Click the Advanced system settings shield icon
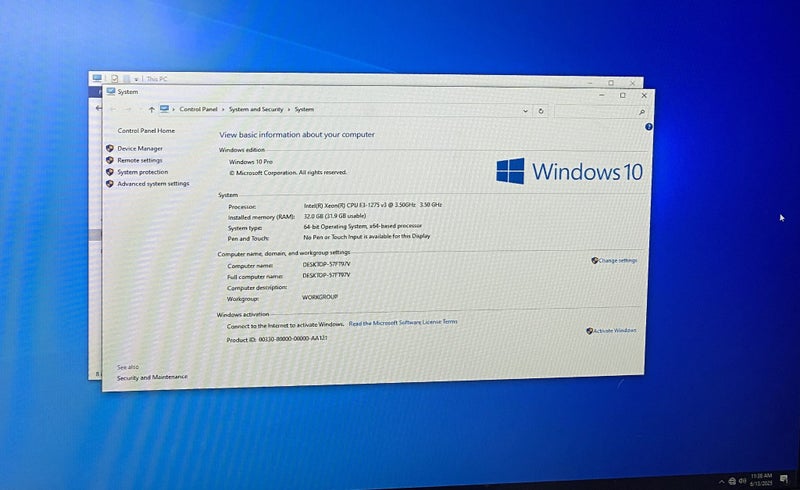Image resolution: width=800 pixels, height=490 pixels. pyautogui.click(x=110, y=183)
